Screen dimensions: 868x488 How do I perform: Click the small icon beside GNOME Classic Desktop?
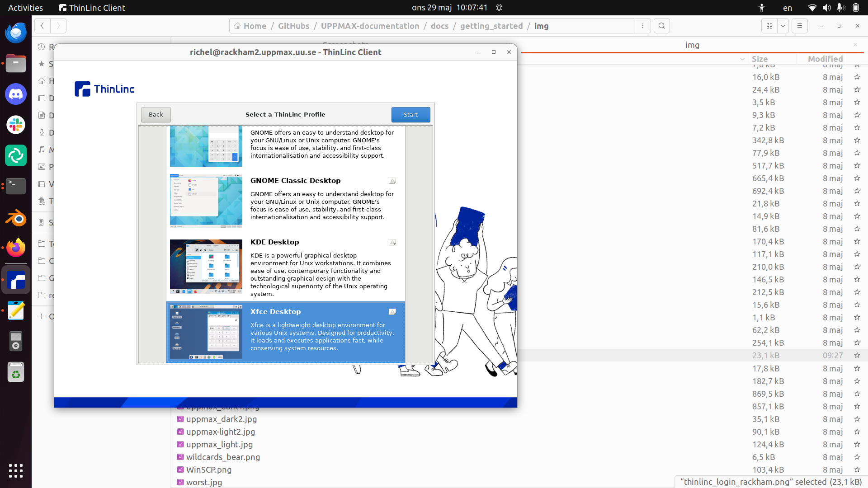[x=392, y=181]
